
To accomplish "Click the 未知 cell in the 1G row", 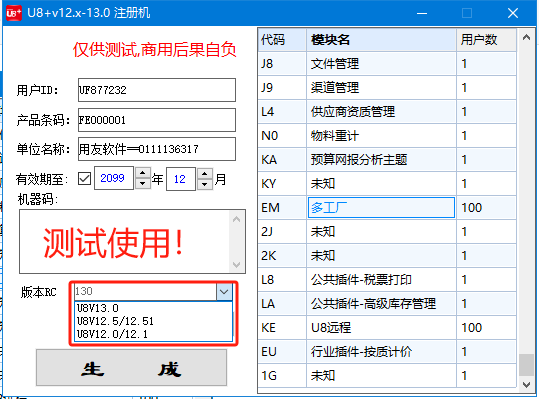I will (381, 376).
